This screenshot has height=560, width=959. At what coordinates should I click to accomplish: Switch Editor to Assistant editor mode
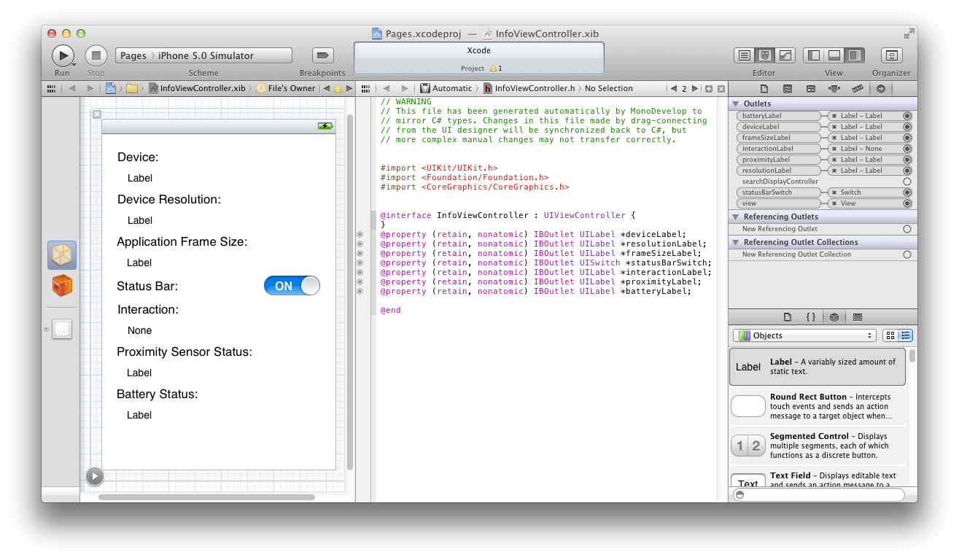(x=764, y=55)
